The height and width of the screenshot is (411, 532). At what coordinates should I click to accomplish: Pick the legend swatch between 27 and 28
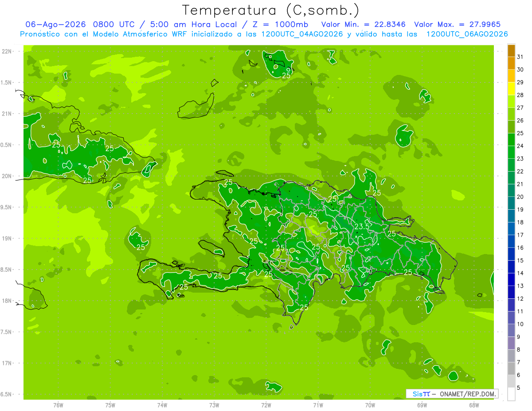512,102
